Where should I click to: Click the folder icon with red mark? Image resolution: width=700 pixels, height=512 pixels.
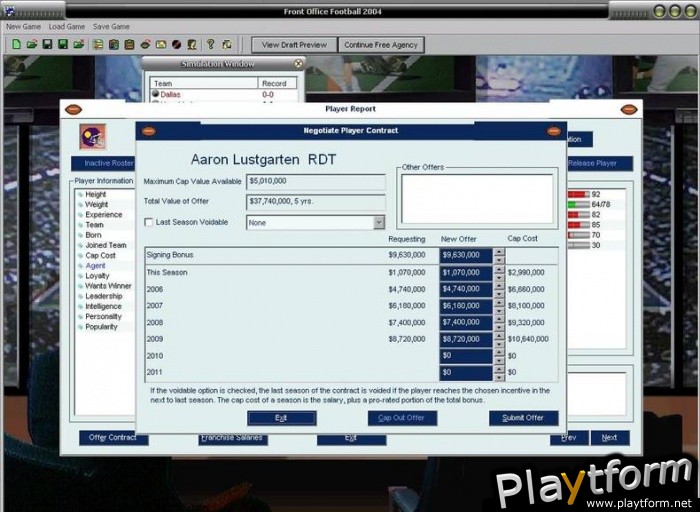click(79, 44)
